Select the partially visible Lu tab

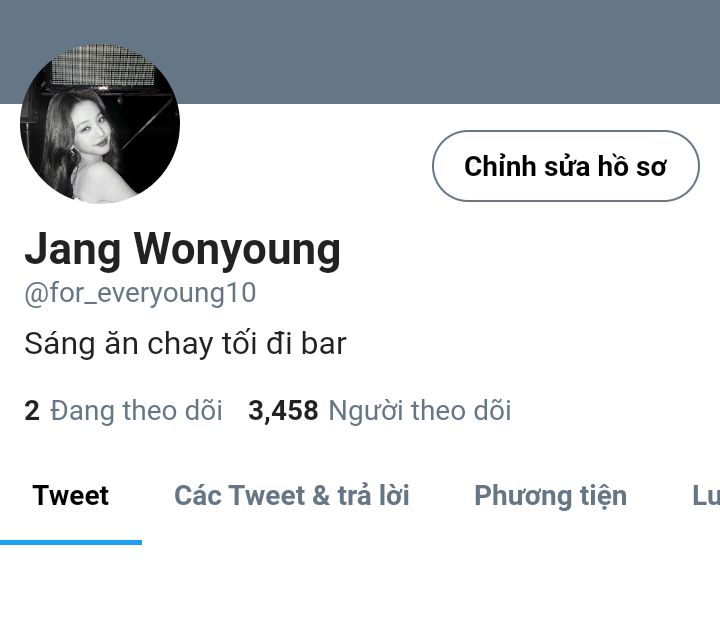click(706, 496)
